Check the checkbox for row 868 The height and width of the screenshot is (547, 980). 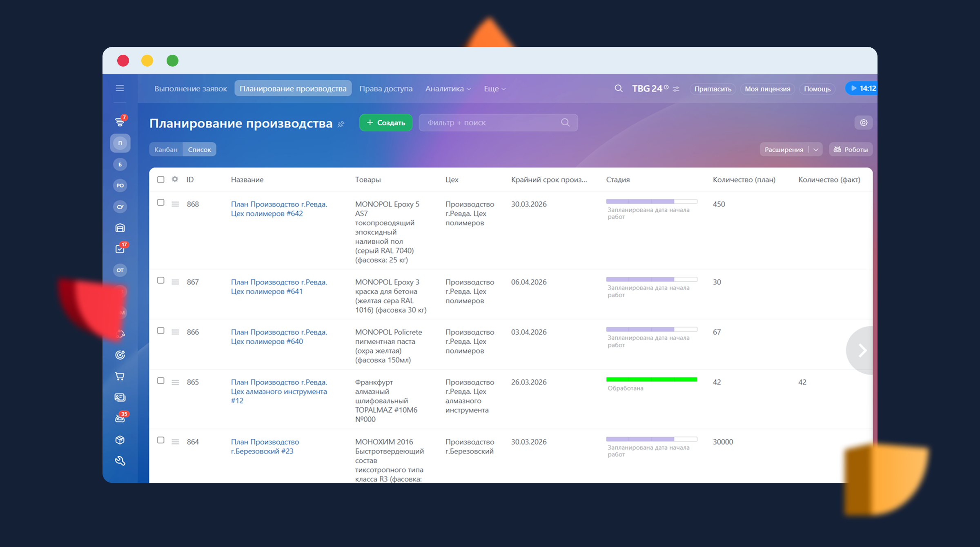[x=161, y=202]
